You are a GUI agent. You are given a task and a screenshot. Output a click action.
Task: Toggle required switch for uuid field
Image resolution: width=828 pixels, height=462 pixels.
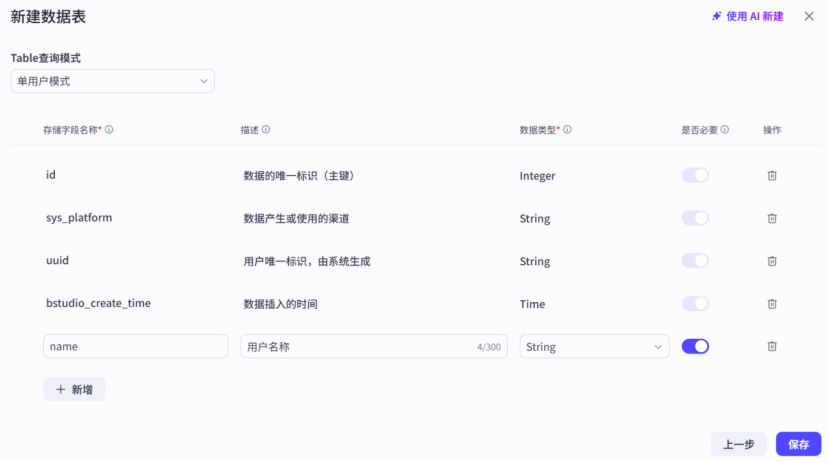pyautogui.click(x=695, y=261)
